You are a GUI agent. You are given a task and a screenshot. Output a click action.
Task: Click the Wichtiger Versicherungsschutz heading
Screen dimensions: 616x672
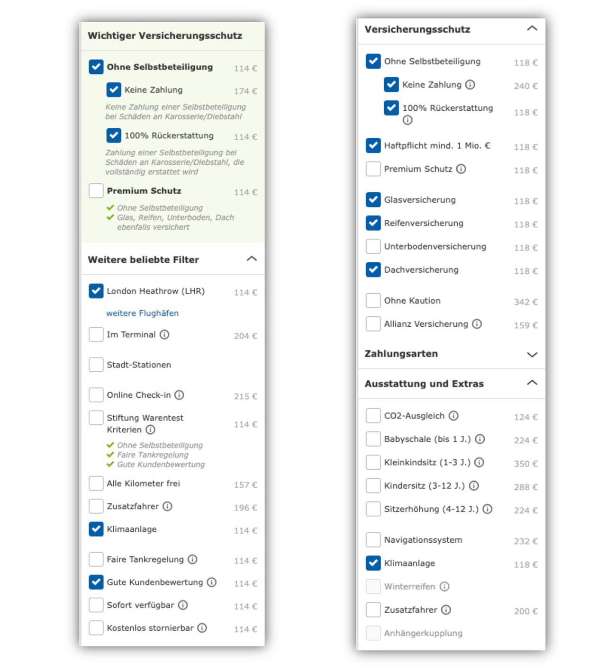point(165,36)
